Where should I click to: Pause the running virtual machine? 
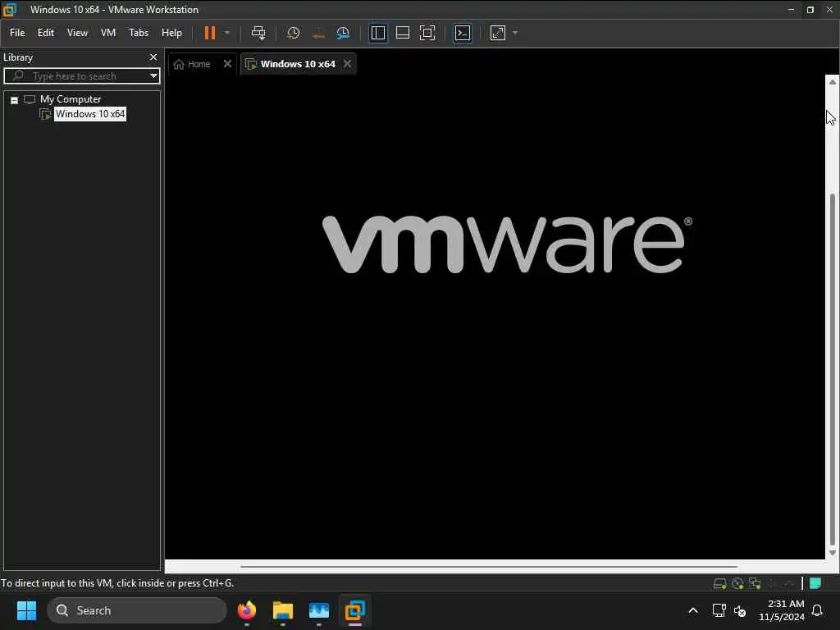coord(209,33)
